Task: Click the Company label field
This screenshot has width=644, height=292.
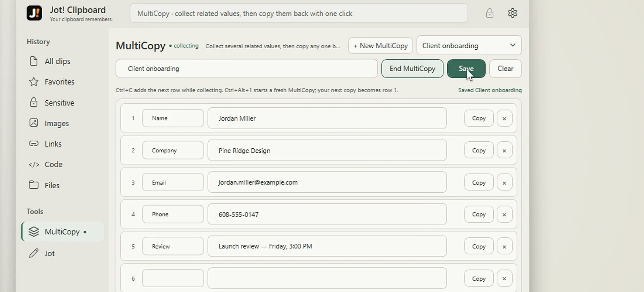Action: tap(173, 150)
